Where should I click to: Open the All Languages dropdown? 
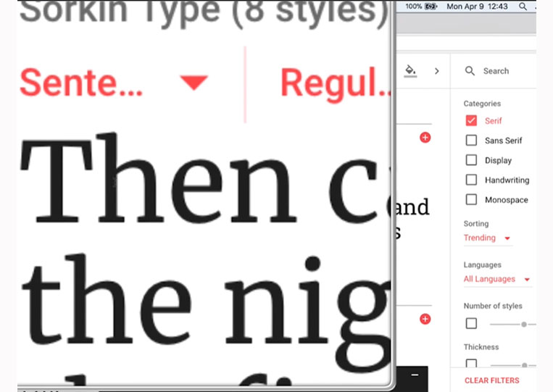point(497,279)
